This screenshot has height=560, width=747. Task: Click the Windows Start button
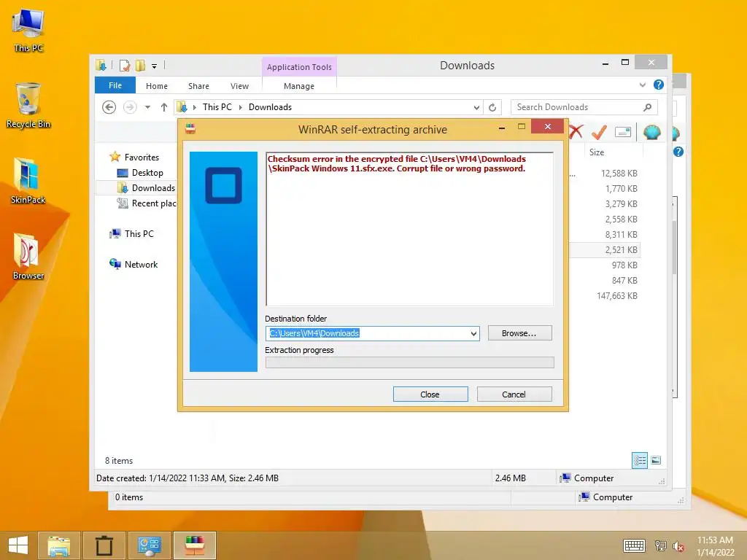point(18,545)
